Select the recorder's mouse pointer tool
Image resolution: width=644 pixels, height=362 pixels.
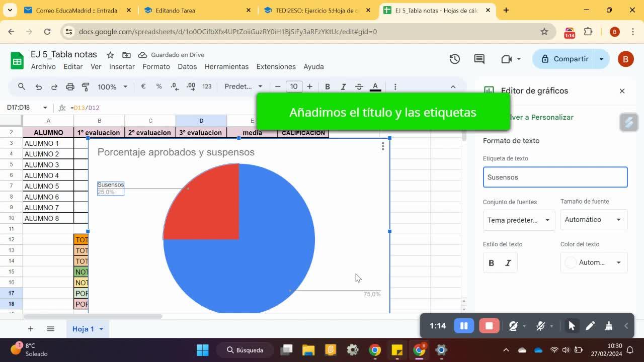pyautogui.click(x=572, y=326)
